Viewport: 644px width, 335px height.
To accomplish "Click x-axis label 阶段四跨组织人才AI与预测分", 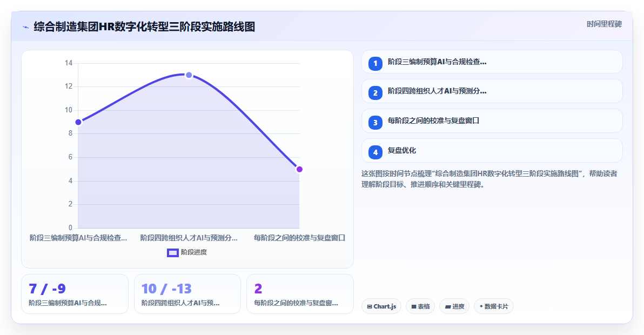I will (189, 238).
